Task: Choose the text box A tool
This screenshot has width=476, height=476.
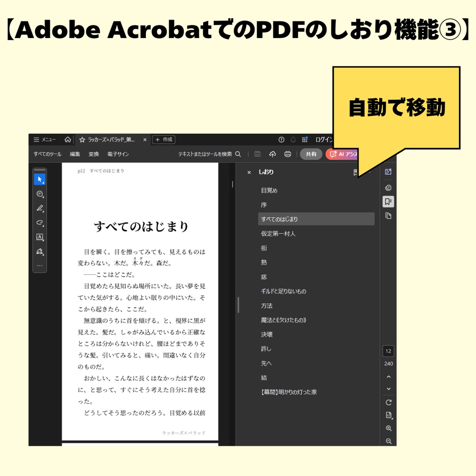Action: tap(40, 237)
